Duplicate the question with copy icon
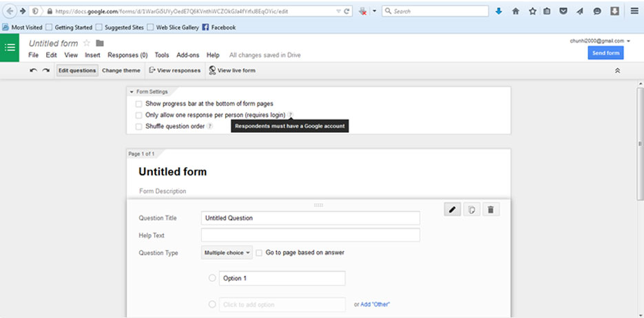This screenshot has width=644, height=318. click(x=472, y=210)
